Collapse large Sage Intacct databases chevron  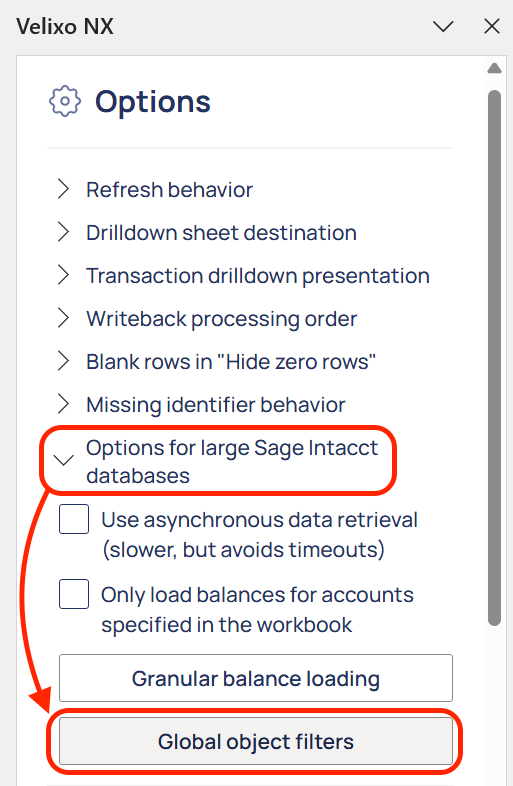(64, 460)
